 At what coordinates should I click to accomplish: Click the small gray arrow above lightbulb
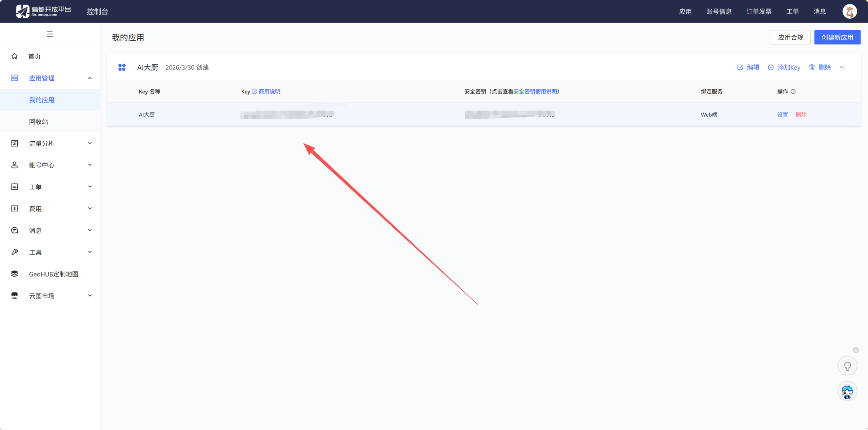tap(855, 350)
